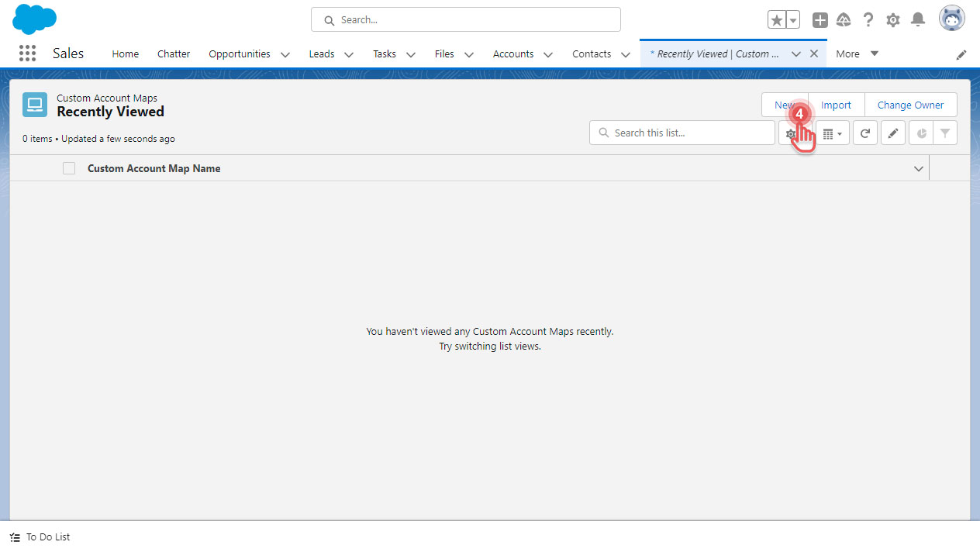Click the inline edit pencil on list toolbar

pos(892,133)
